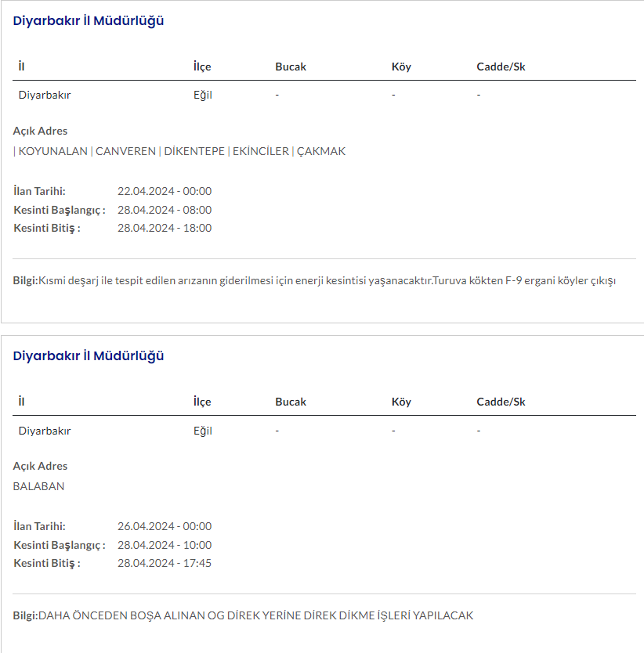Click the second Diyarbakır İl Müdürlüğü heading
Screen dimensions: 644x653
pos(89,356)
